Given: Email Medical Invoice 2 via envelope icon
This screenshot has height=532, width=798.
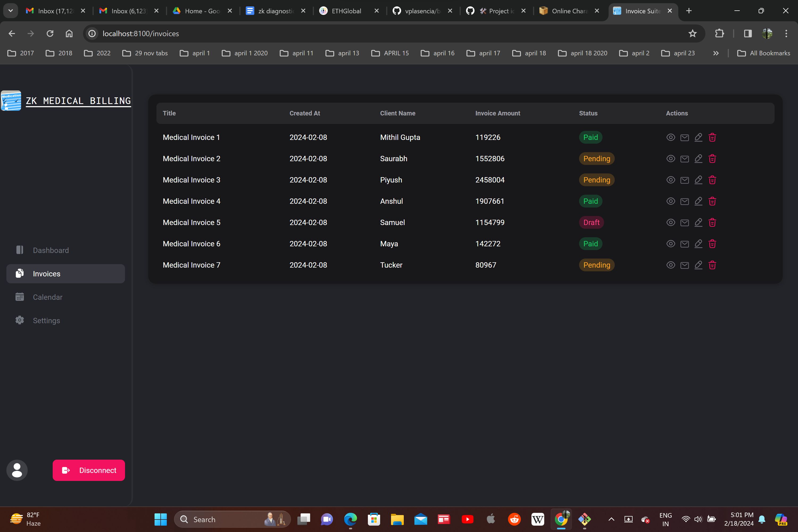Looking at the screenshot, I should click(x=684, y=159).
